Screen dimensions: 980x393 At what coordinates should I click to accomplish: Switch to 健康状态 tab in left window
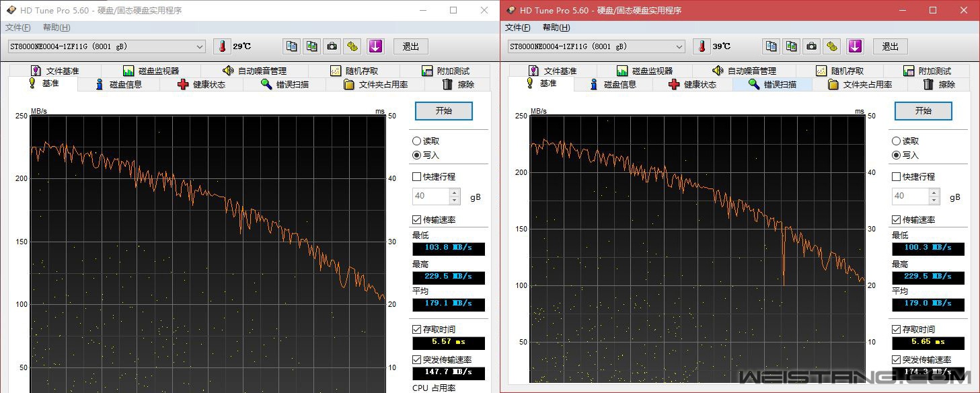pyautogui.click(x=202, y=85)
